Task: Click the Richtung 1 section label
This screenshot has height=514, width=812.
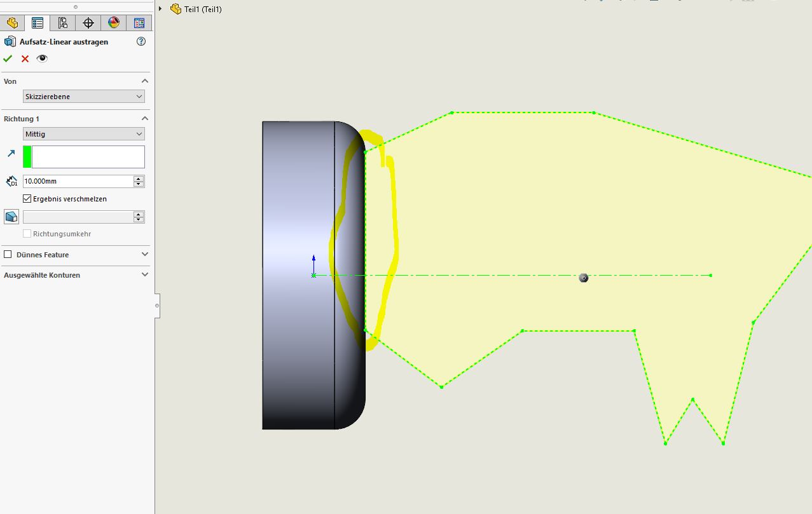Action: (x=22, y=119)
